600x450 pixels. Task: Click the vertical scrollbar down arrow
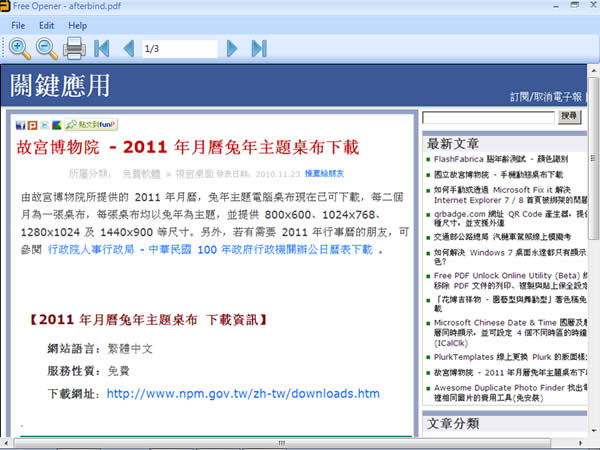coord(593,431)
